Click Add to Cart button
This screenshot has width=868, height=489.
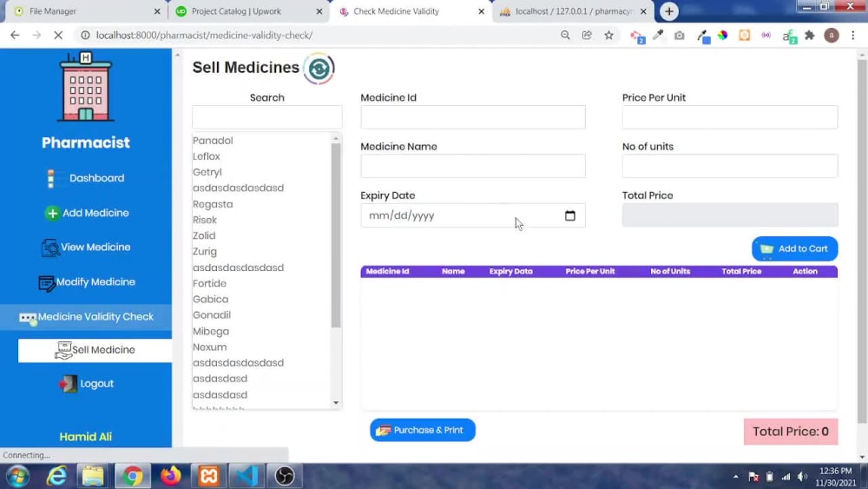pyautogui.click(x=794, y=248)
